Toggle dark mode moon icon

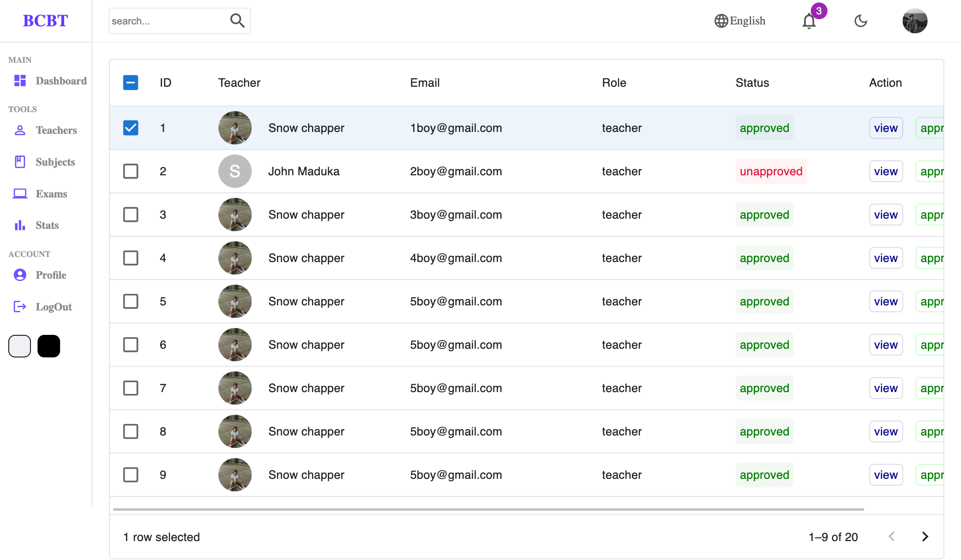tap(861, 21)
